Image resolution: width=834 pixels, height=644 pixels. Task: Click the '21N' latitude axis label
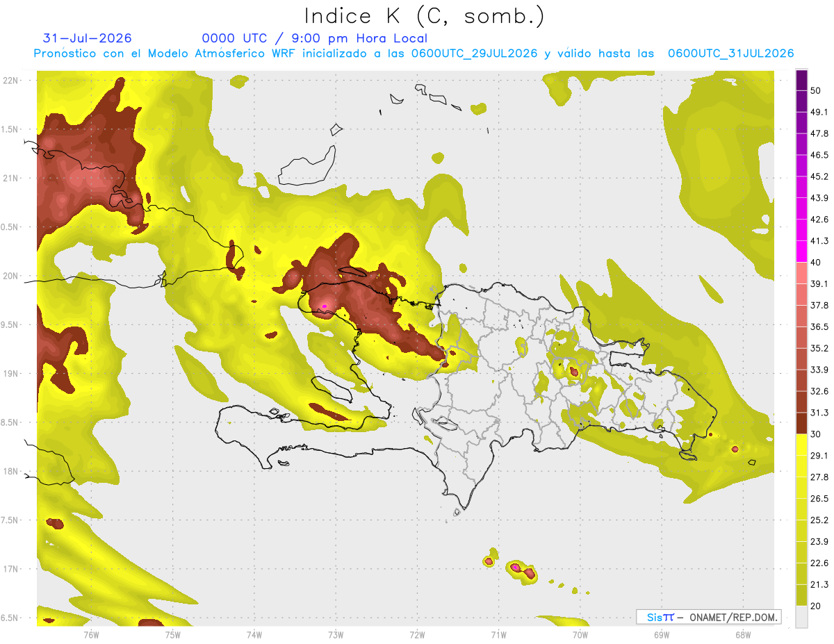pyautogui.click(x=10, y=178)
